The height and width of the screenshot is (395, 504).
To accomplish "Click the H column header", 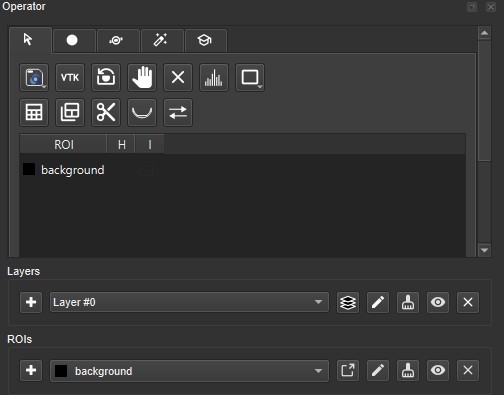I will (121, 144).
